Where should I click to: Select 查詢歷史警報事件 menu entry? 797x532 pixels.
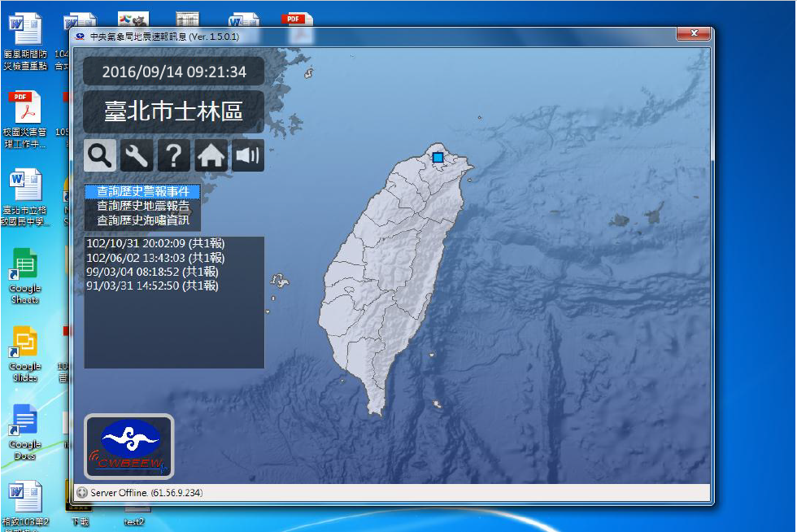[x=142, y=191]
